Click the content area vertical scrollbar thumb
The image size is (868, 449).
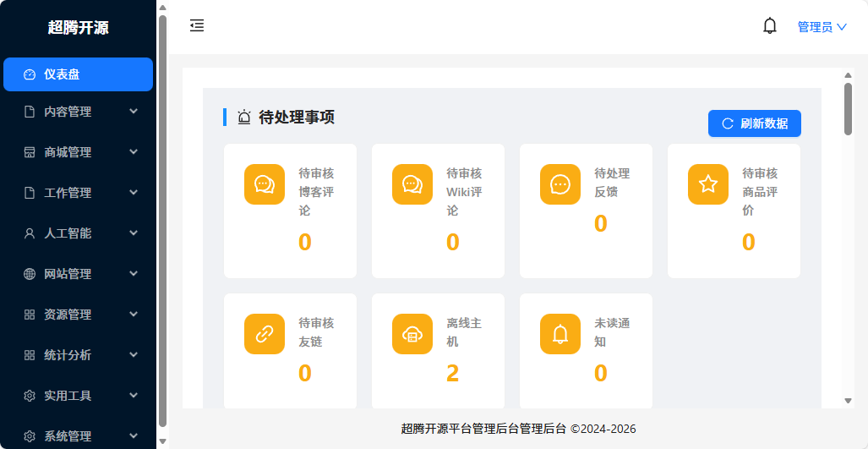(x=848, y=108)
